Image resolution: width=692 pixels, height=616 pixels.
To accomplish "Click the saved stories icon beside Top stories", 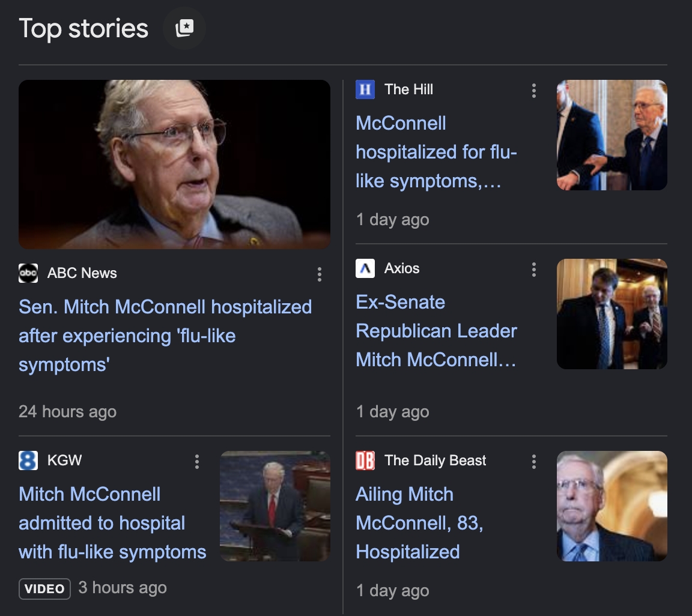I will coord(184,28).
